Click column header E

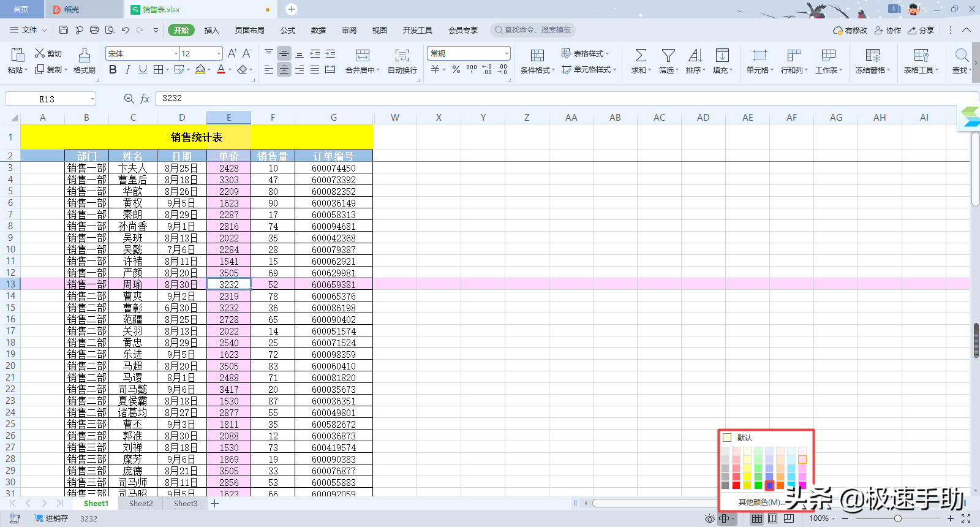pyautogui.click(x=229, y=118)
